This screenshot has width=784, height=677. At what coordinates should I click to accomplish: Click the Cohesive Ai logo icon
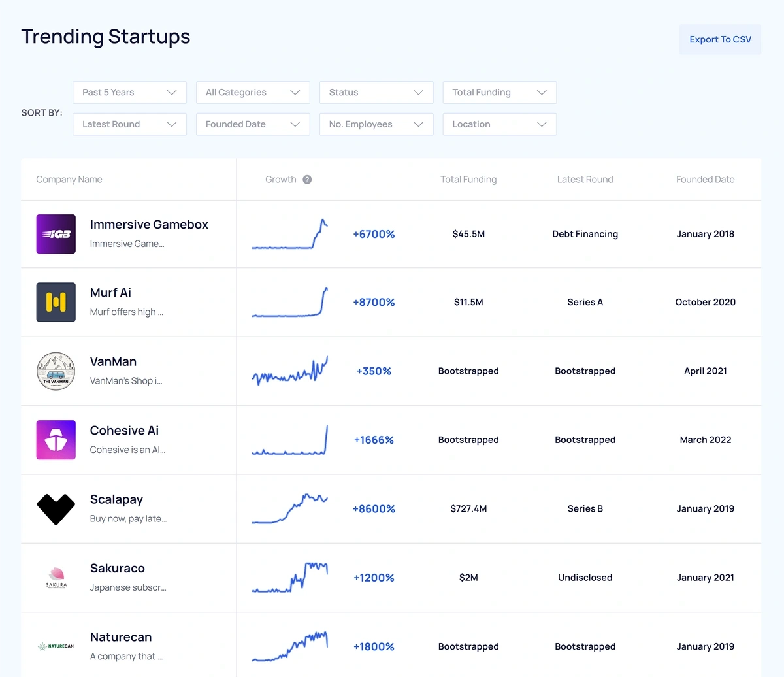[56, 440]
